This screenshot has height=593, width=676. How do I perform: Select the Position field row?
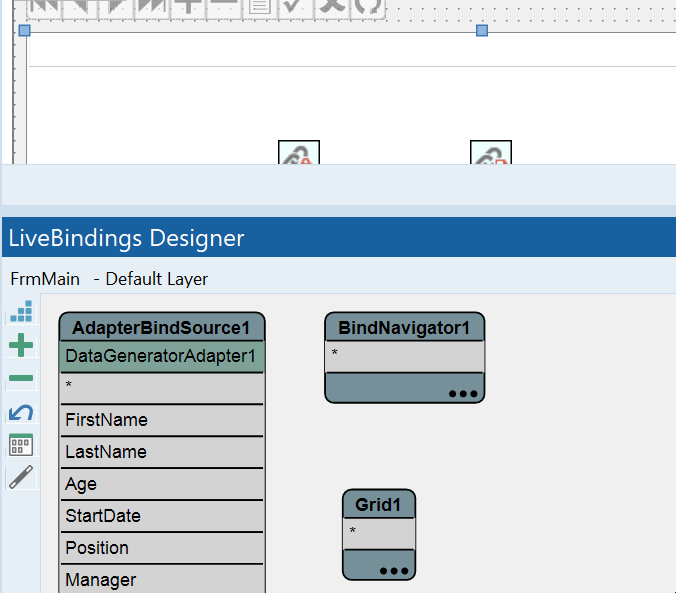pos(162,548)
